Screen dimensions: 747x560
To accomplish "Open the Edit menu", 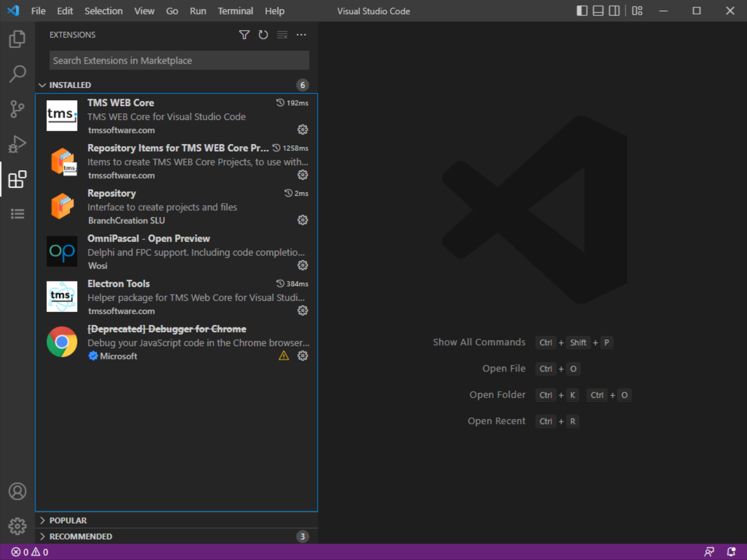I will [65, 11].
